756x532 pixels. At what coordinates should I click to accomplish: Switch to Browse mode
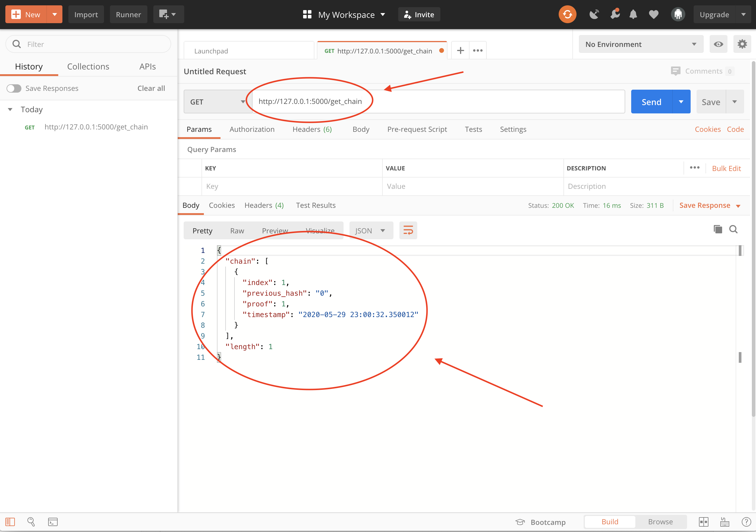pyautogui.click(x=660, y=522)
